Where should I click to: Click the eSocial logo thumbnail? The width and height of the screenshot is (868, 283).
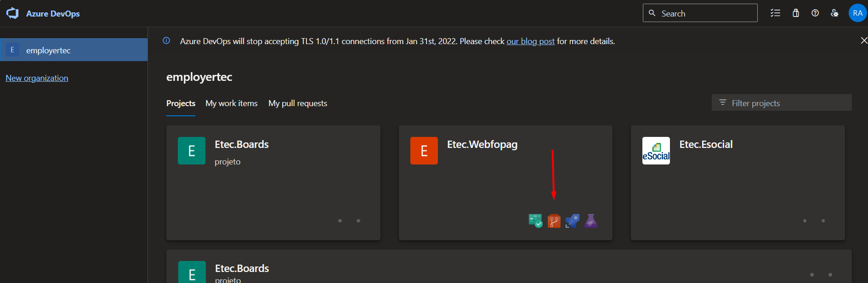(656, 151)
